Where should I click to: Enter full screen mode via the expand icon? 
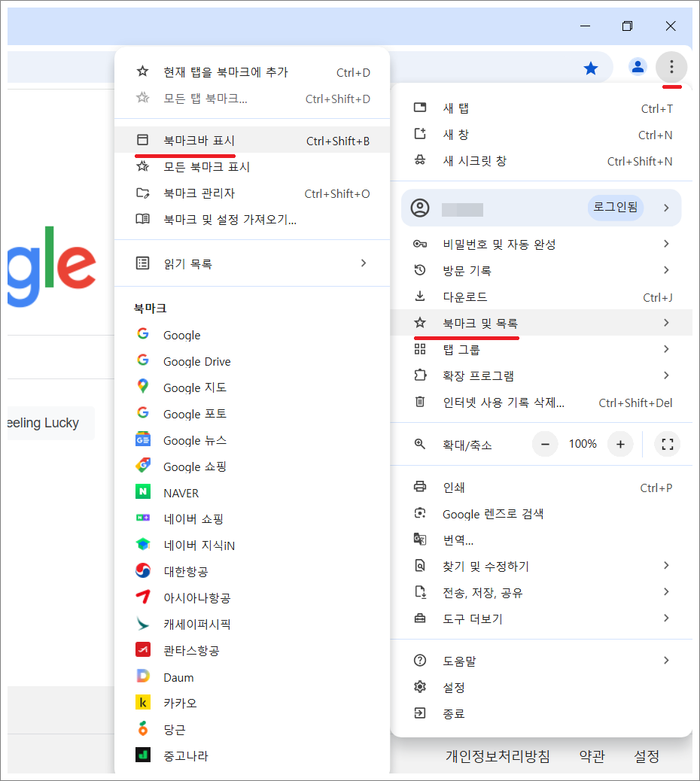click(x=667, y=444)
